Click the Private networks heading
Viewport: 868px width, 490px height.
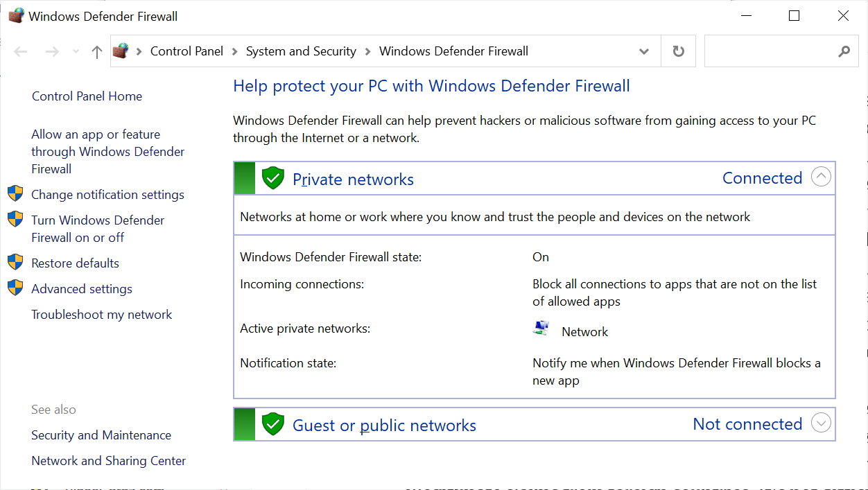click(353, 180)
